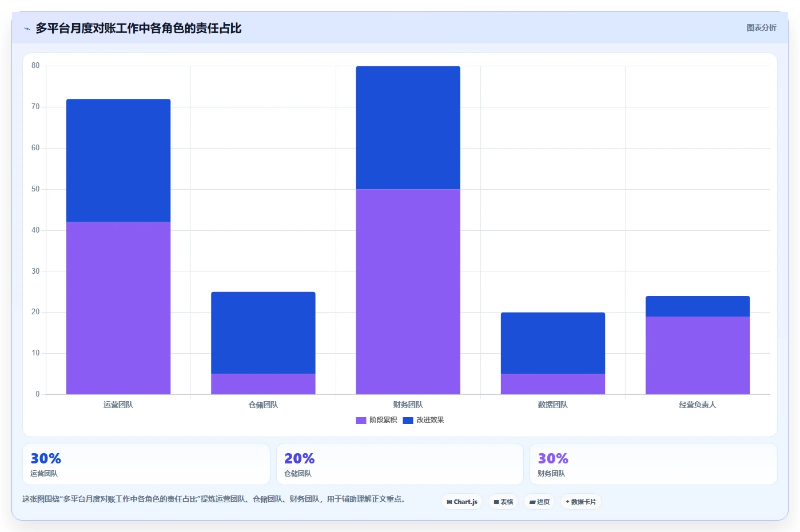Click the 30% value in the 运营团队 card
800x532 pixels.
tap(46, 458)
